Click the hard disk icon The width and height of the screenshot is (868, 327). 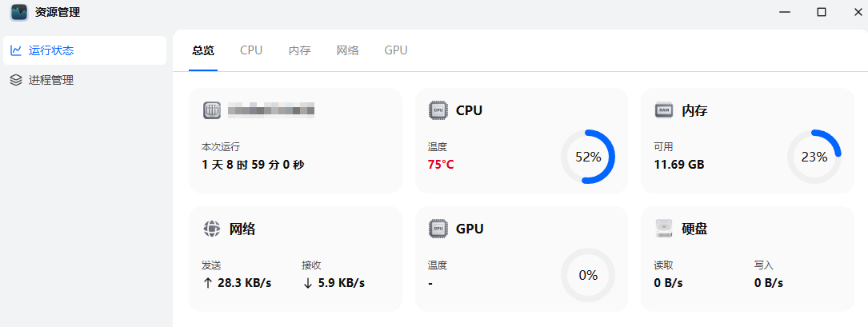point(664,229)
